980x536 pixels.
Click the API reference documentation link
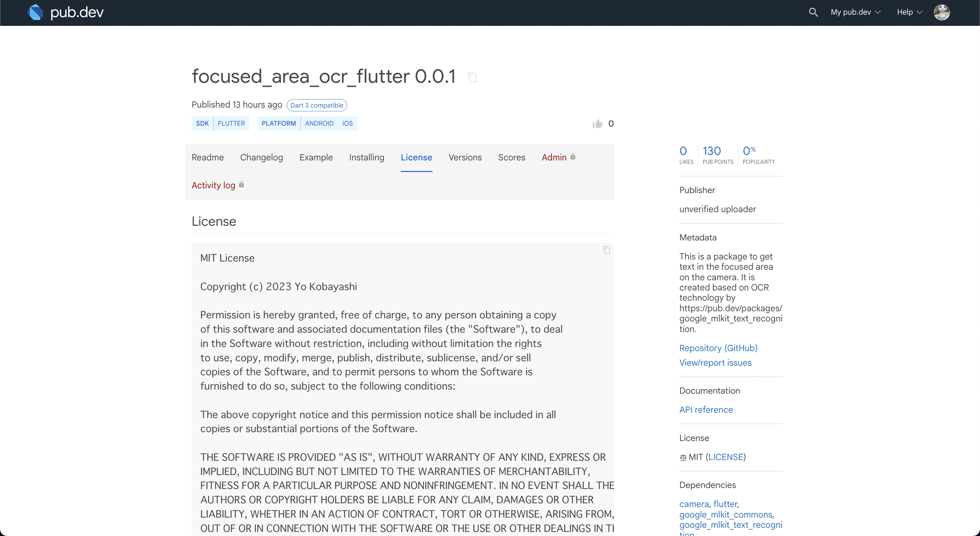[706, 409]
